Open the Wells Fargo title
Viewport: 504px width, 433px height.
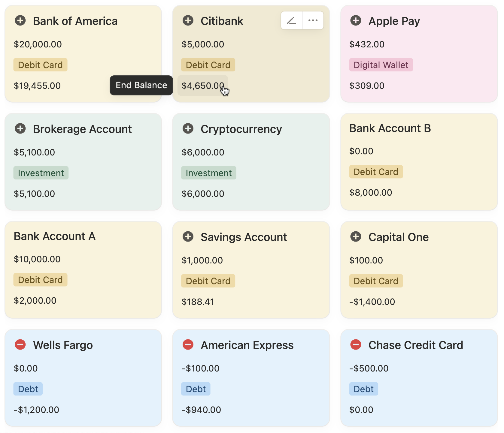pyautogui.click(x=63, y=345)
